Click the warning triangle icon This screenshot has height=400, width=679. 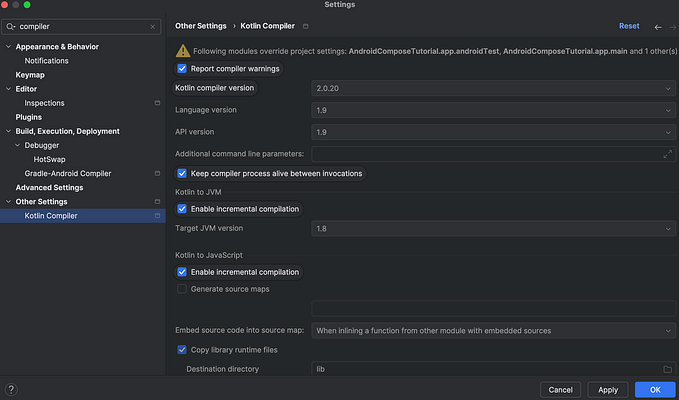tap(183, 51)
